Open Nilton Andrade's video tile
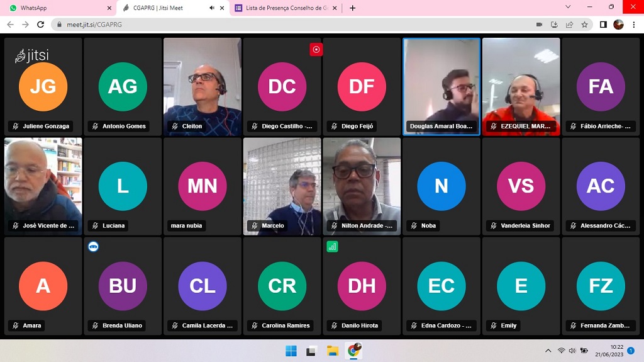Screen dimensions: 644x362 point(362,186)
